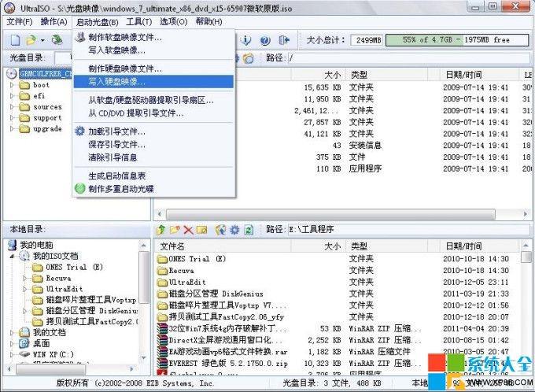535x392 pixels.
Task: Click gear icon beside 加载引导文件
Action: pyautogui.click(x=79, y=131)
